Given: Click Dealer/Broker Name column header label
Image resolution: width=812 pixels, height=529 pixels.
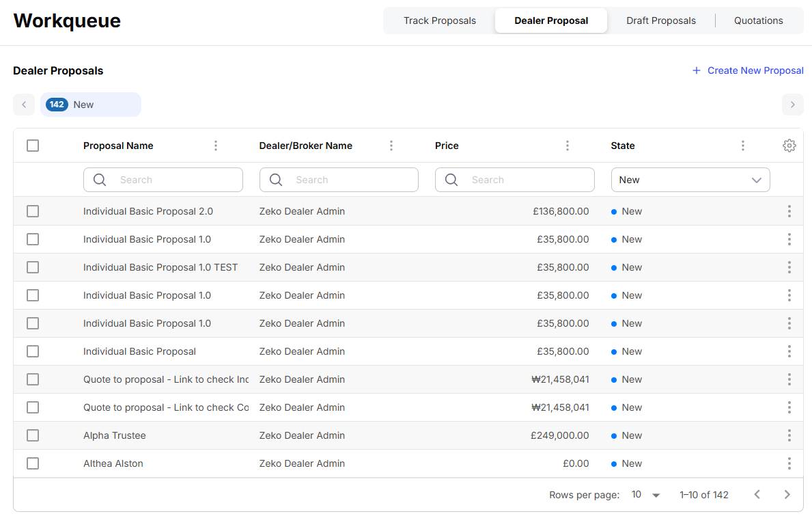Looking at the screenshot, I should (x=305, y=146).
